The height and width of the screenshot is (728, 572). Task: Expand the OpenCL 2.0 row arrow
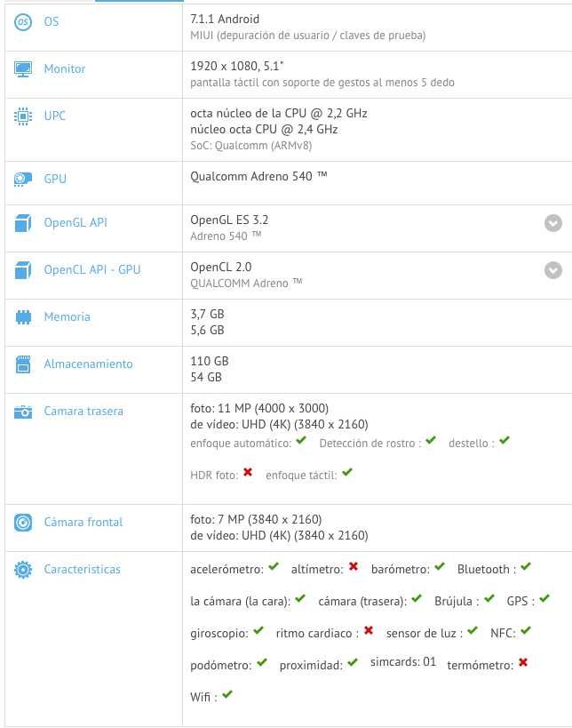tap(553, 270)
